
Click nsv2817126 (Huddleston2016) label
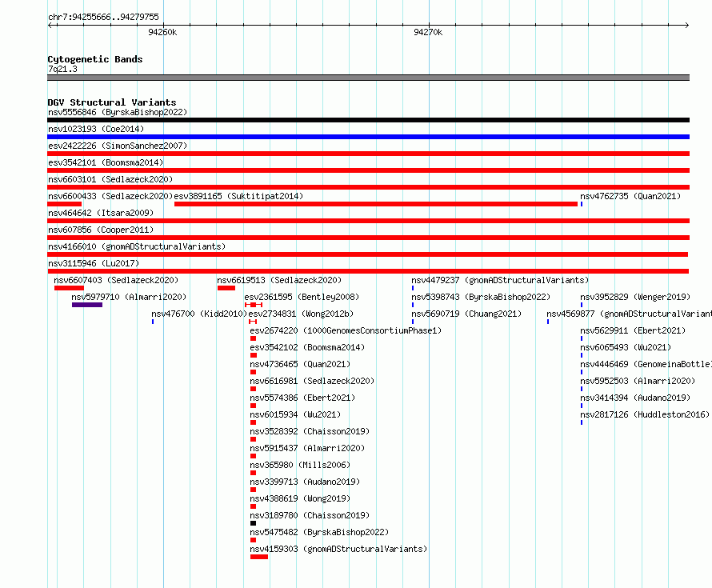pos(645,414)
